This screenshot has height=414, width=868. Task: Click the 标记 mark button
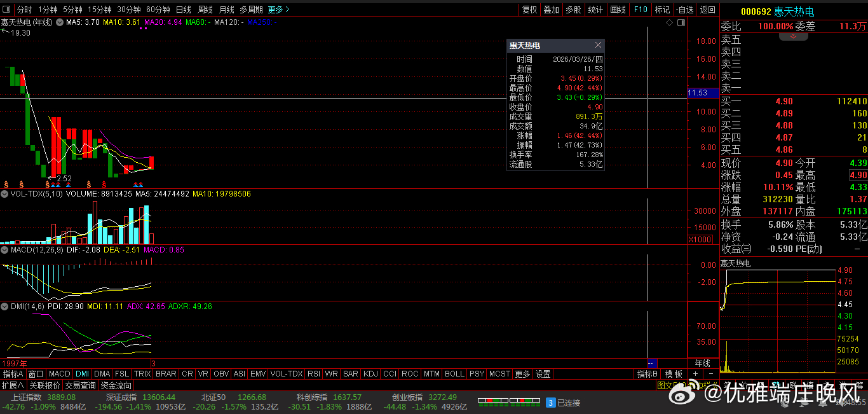click(662, 10)
